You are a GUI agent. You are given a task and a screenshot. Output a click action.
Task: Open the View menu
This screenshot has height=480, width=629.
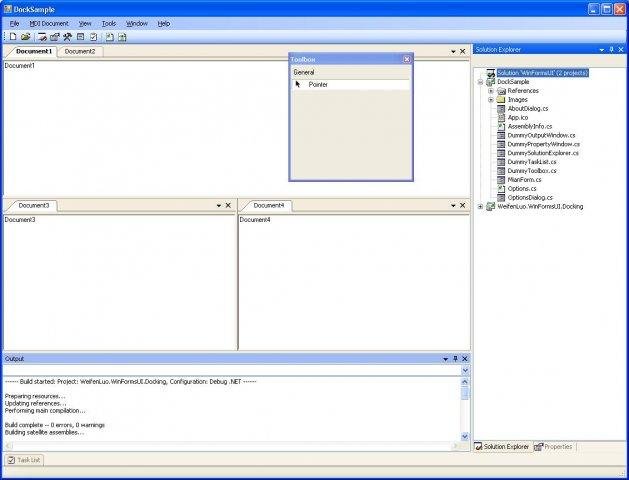[x=85, y=24]
